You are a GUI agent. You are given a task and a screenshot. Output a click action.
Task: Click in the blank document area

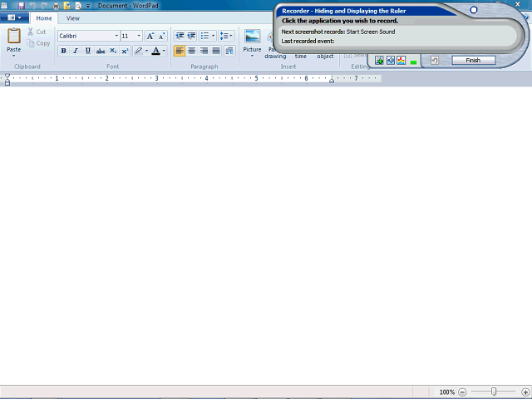pyautogui.click(x=266, y=235)
